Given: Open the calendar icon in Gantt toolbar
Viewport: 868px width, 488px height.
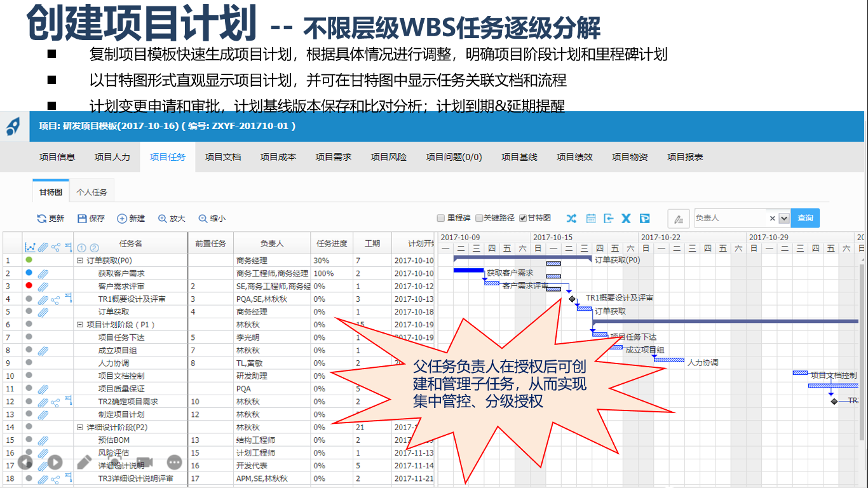Looking at the screenshot, I should 590,219.
